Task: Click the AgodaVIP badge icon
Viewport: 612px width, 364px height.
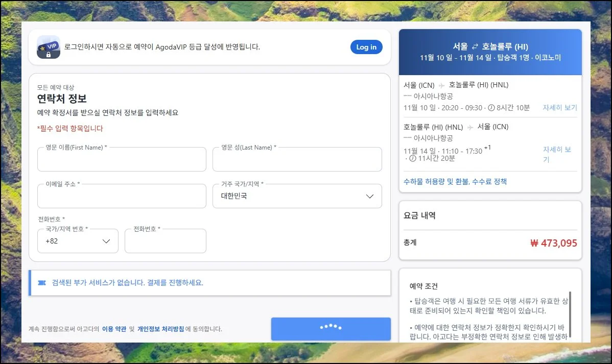Action: [x=49, y=47]
